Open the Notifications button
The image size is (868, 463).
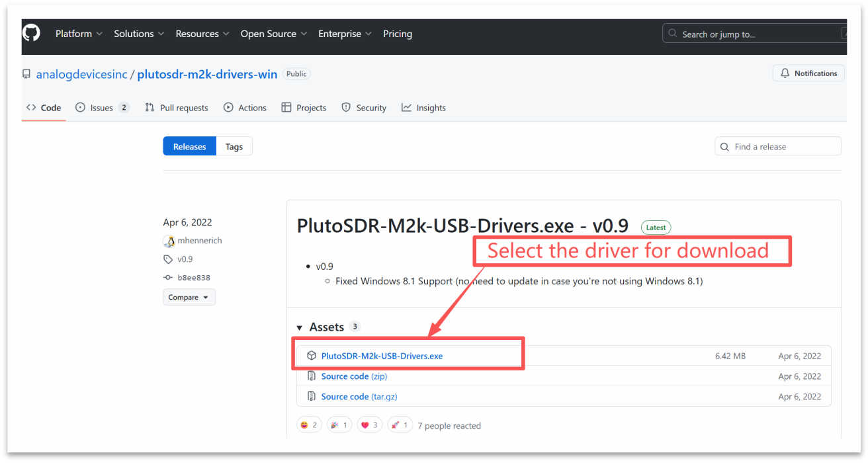click(x=808, y=73)
